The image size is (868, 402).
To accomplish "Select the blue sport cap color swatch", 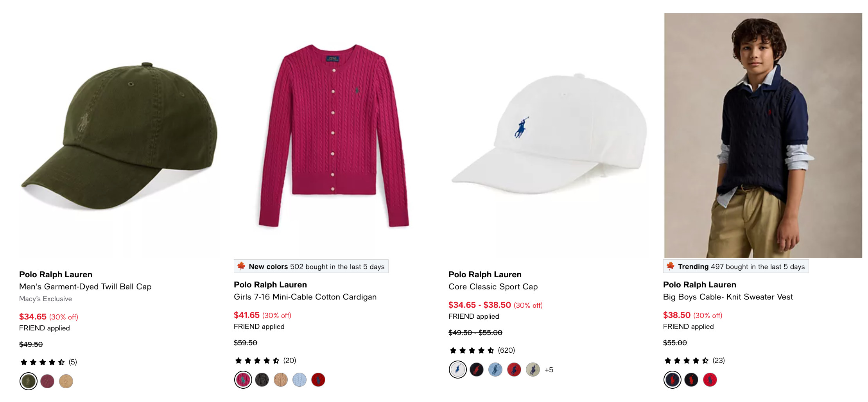I will 495,369.
